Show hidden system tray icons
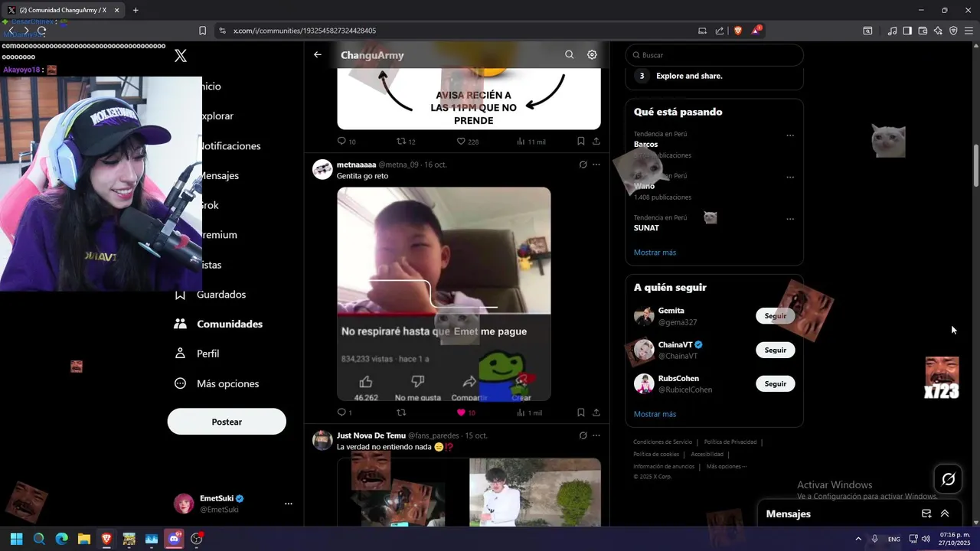The width and height of the screenshot is (980, 551). pyautogui.click(x=857, y=539)
